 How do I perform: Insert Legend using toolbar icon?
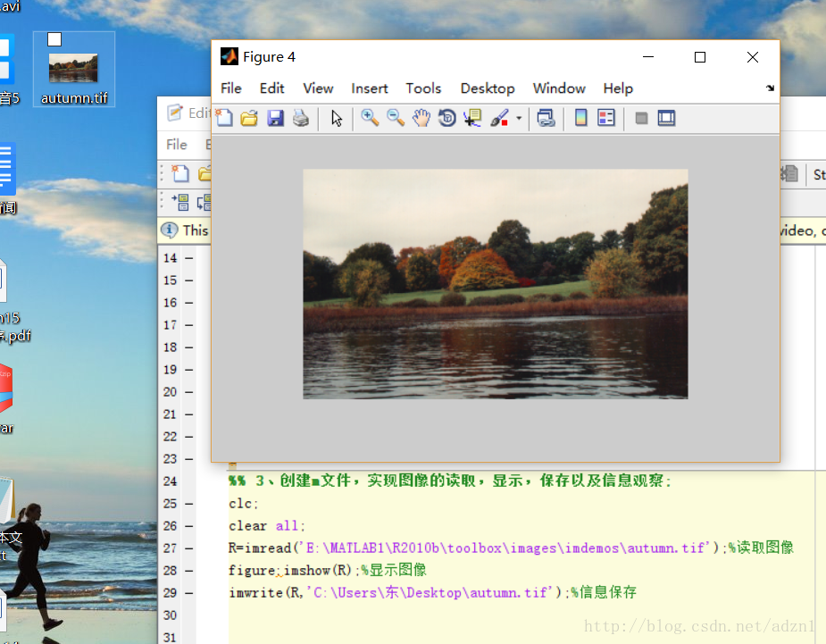(x=606, y=118)
